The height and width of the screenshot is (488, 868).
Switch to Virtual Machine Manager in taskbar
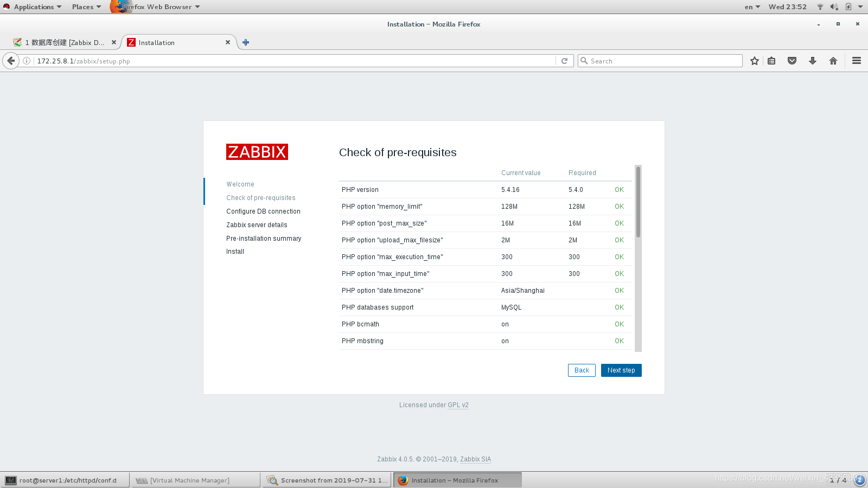point(196,480)
